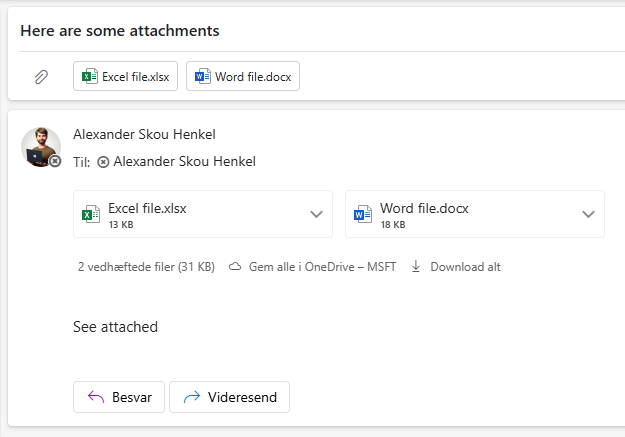This screenshot has width=625, height=437.
Task: Click presence status badge on avatar
Action: [55, 161]
